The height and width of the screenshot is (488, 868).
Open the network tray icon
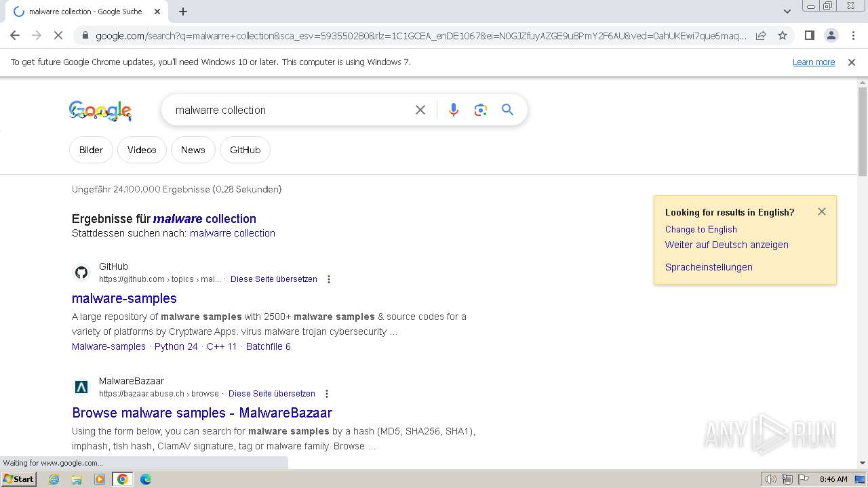(787, 479)
